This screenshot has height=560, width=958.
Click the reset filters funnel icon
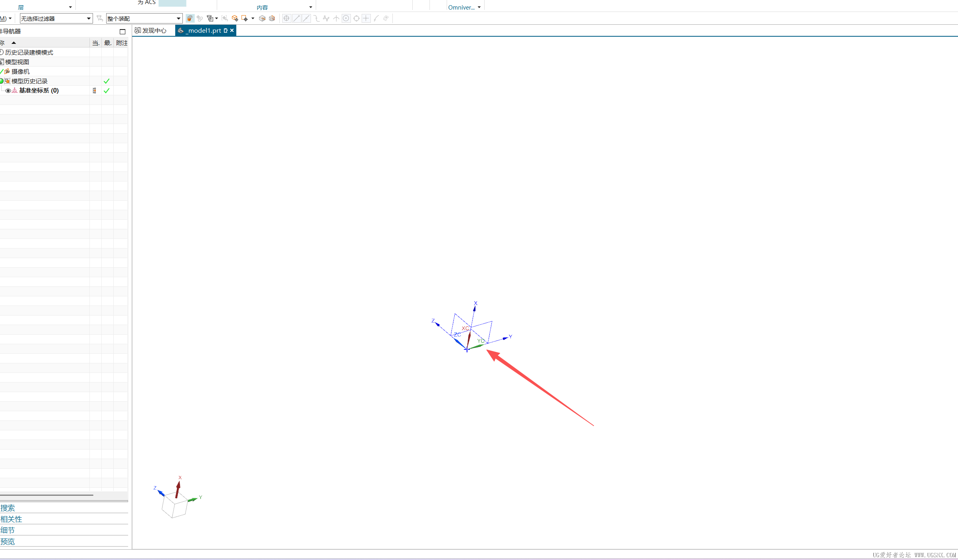(100, 18)
